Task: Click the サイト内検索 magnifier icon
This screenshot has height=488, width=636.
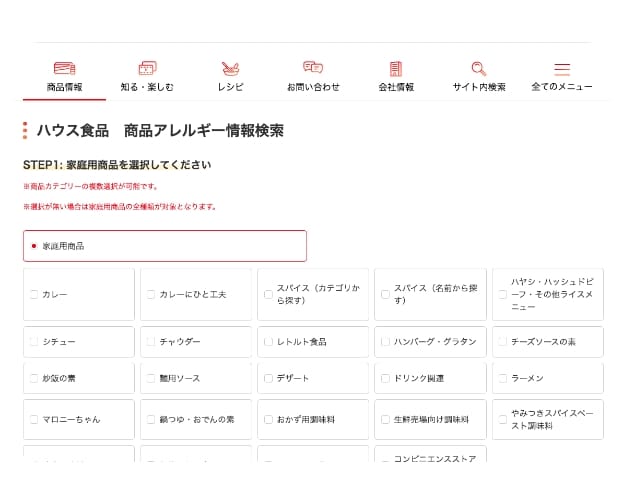Action: [x=479, y=69]
